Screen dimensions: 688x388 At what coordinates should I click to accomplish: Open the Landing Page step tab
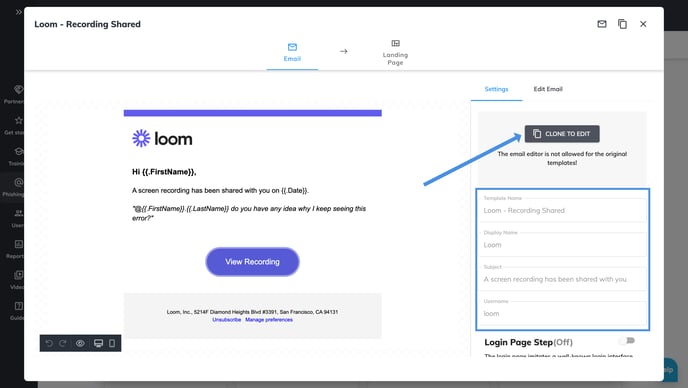(395, 52)
